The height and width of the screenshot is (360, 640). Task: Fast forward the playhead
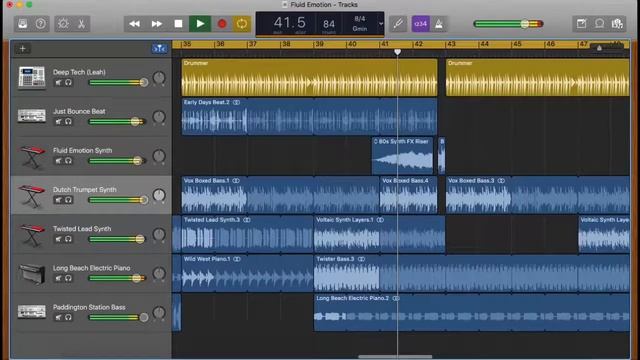pyautogui.click(x=156, y=24)
